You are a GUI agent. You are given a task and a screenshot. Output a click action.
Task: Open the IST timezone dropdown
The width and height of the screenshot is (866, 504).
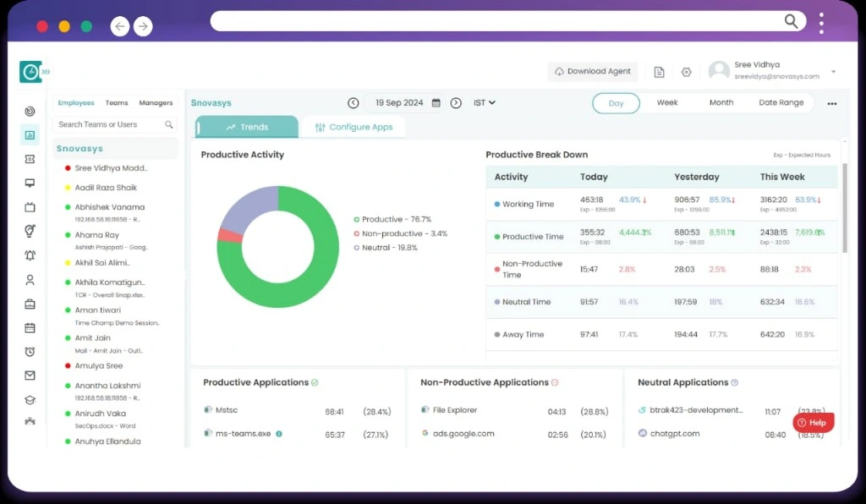click(x=485, y=103)
